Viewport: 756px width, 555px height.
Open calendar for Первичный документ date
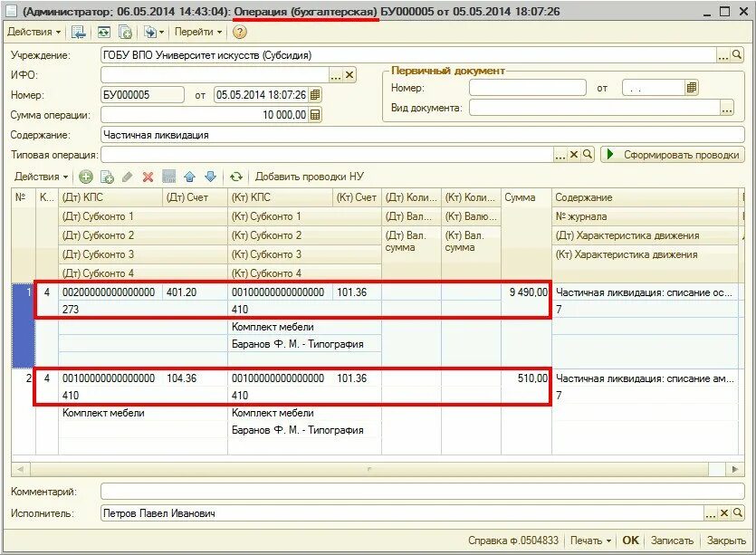pos(692,88)
